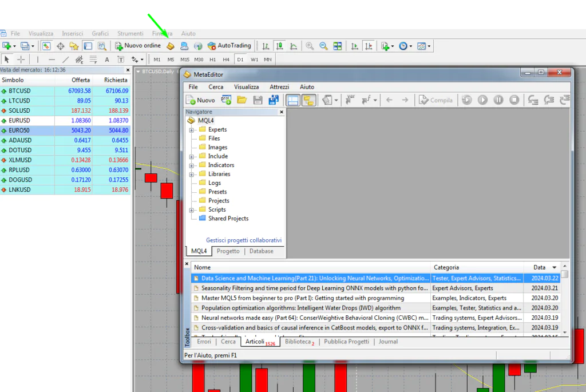Open the Inserisci menu in MetaTrader
This screenshot has width=586, height=392.
(73, 34)
